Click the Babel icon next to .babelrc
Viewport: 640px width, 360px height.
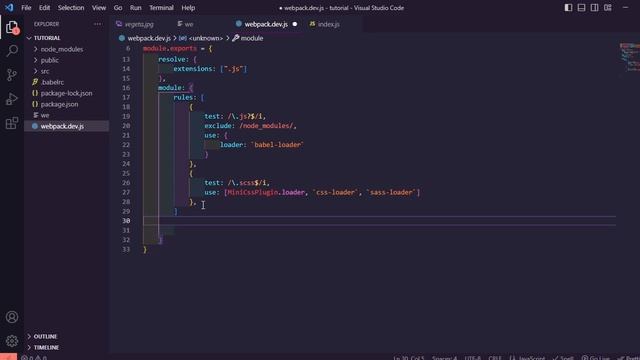pos(35,82)
